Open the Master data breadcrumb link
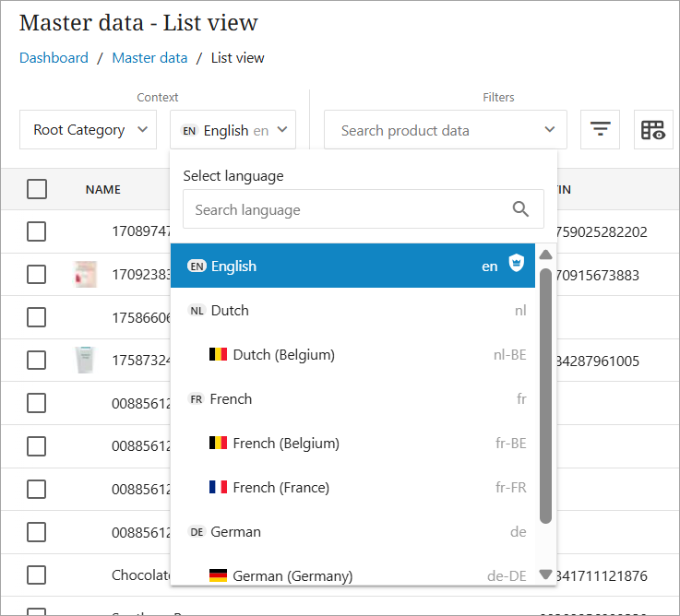 point(149,58)
